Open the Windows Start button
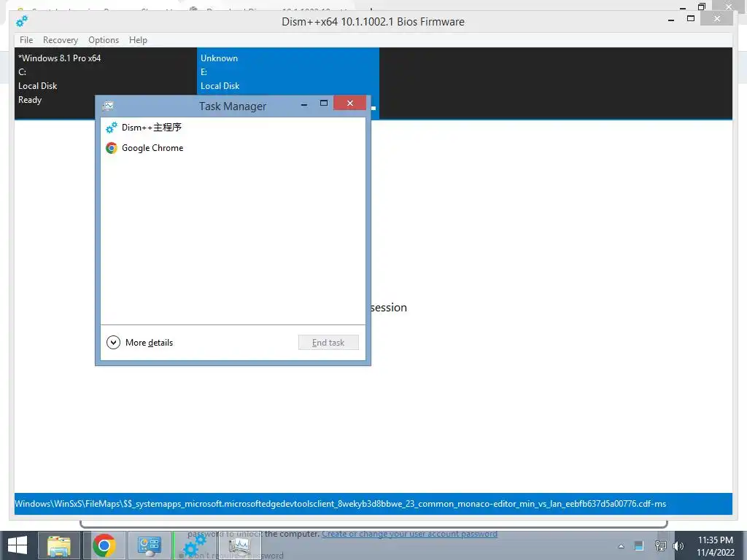This screenshot has width=747, height=560. pyautogui.click(x=18, y=545)
